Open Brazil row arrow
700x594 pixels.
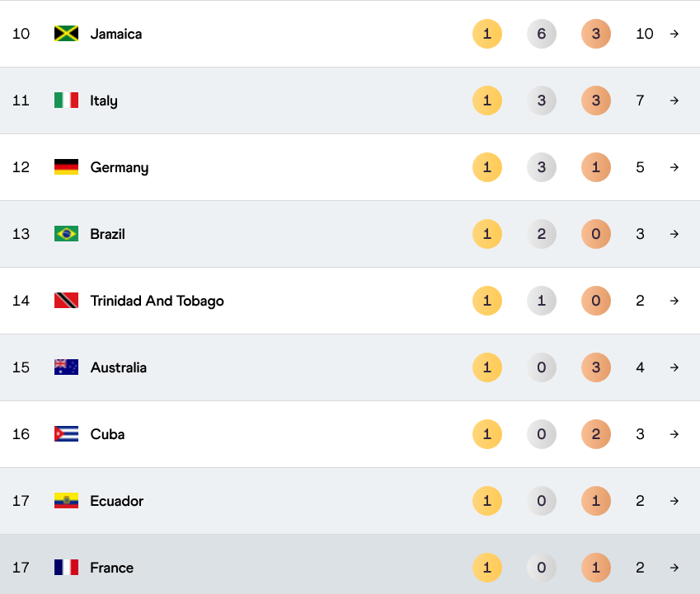click(674, 234)
